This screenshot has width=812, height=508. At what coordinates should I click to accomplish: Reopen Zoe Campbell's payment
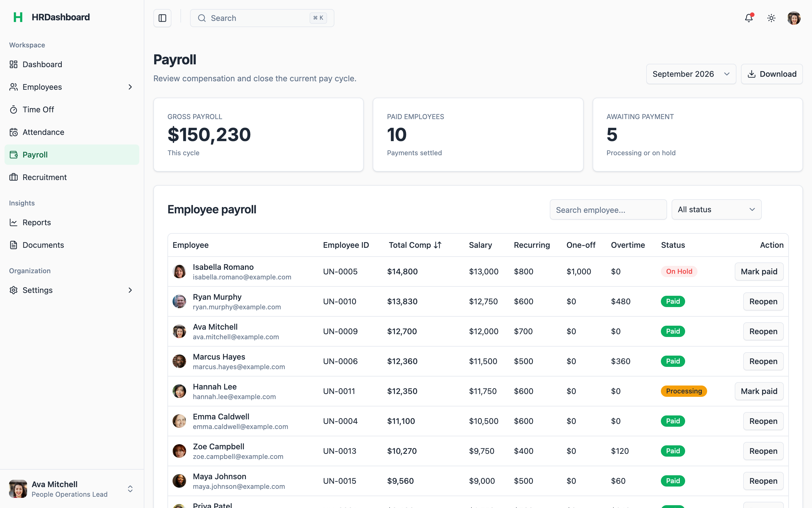click(x=763, y=451)
